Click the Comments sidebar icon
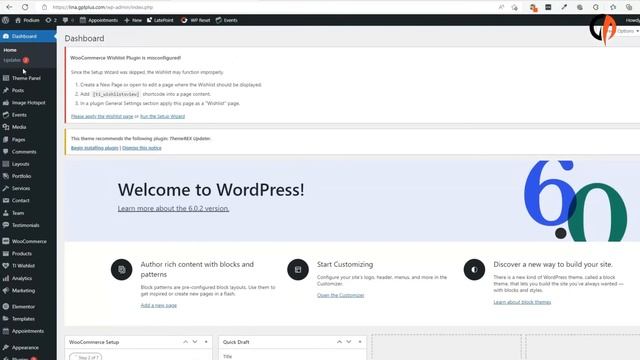The width and height of the screenshot is (640, 360). click(6, 151)
